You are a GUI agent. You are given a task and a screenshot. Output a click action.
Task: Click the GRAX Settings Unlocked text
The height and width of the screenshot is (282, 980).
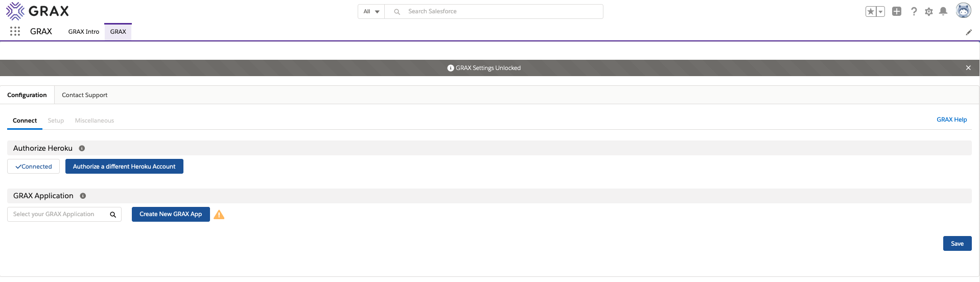pos(488,68)
